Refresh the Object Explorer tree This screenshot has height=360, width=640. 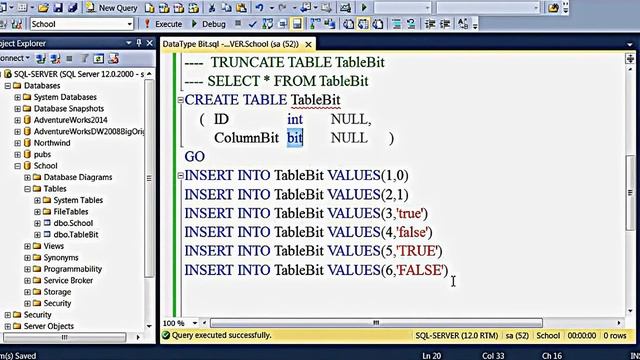(x=98, y=58)
